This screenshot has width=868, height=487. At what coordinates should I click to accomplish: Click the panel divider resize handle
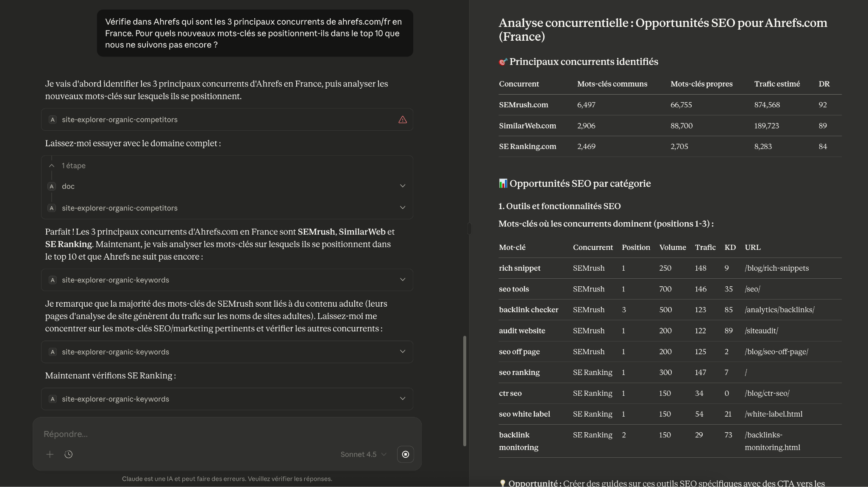469,228
